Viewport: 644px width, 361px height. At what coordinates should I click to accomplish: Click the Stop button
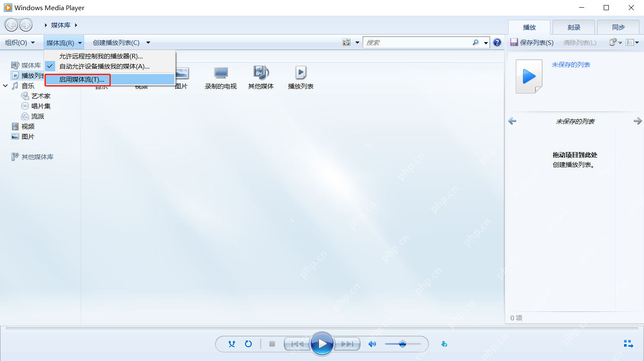click(272, 344)
